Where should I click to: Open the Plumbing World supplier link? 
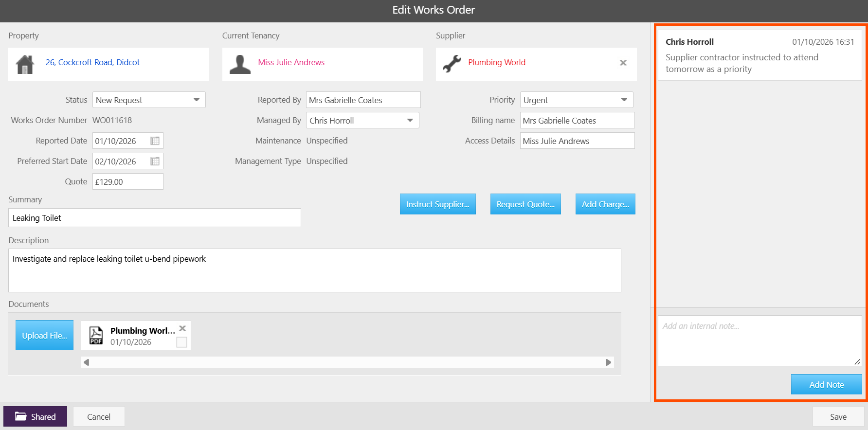497,62
